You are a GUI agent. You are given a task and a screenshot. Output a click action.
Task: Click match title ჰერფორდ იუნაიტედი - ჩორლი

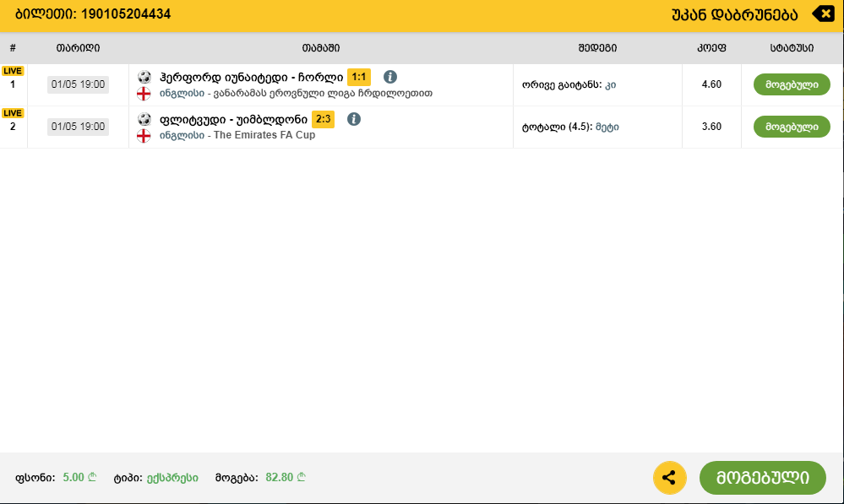coord(252,78)
